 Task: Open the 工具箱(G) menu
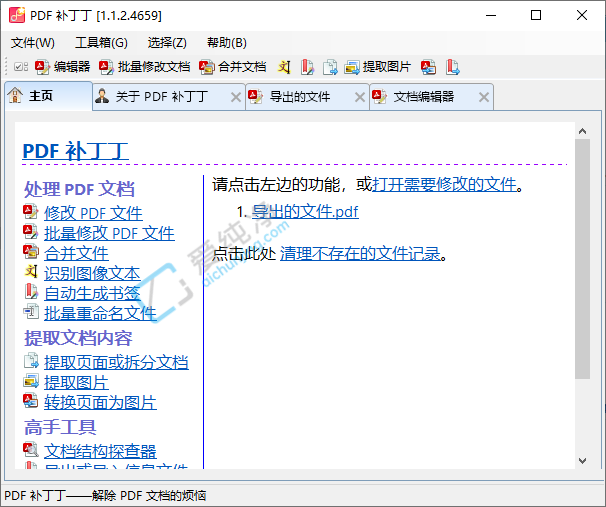(101, 43)
